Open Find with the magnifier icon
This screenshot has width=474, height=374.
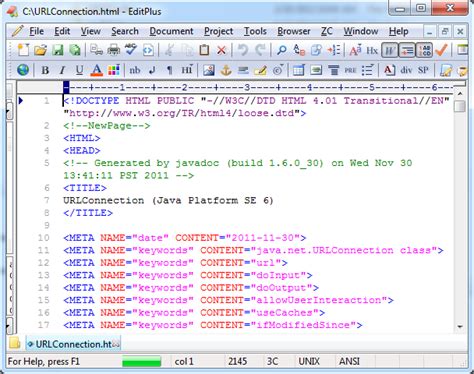(x=282, y=50)
